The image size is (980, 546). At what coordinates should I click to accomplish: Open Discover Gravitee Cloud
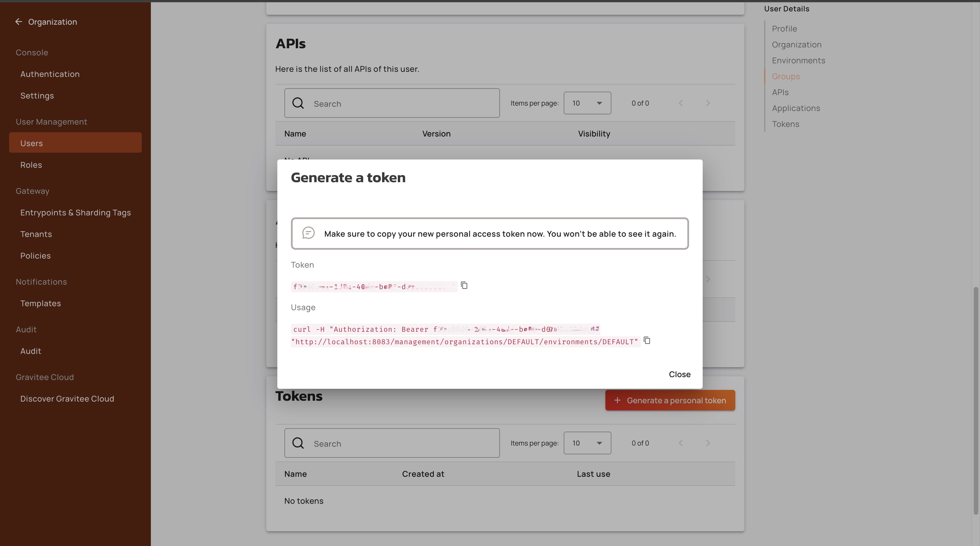67,399
